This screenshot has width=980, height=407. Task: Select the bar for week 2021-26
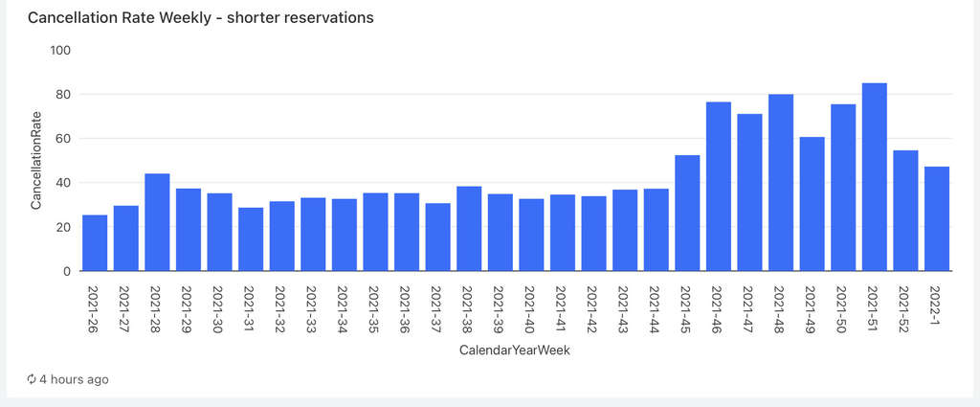pyautogui.click(x=95, y=243)
